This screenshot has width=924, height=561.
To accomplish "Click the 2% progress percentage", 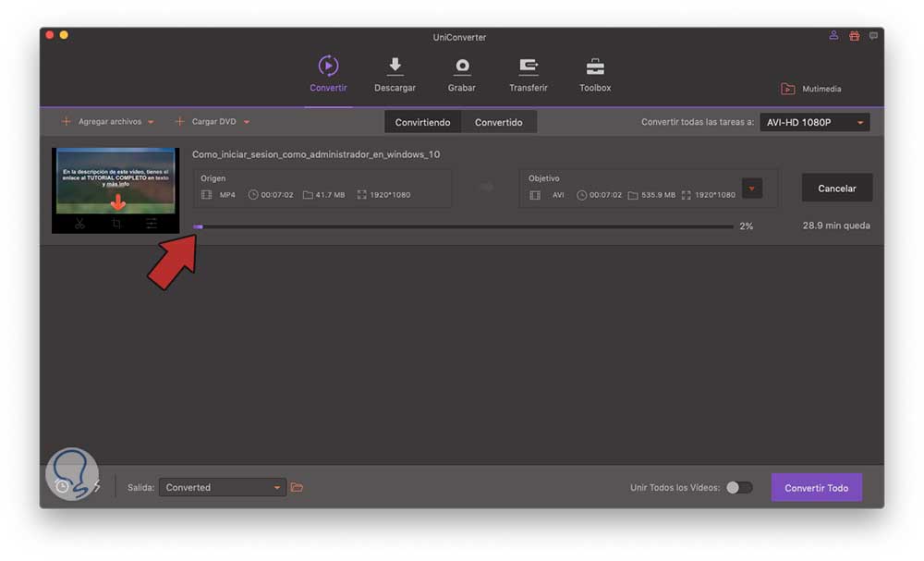I will coord(746,226).
